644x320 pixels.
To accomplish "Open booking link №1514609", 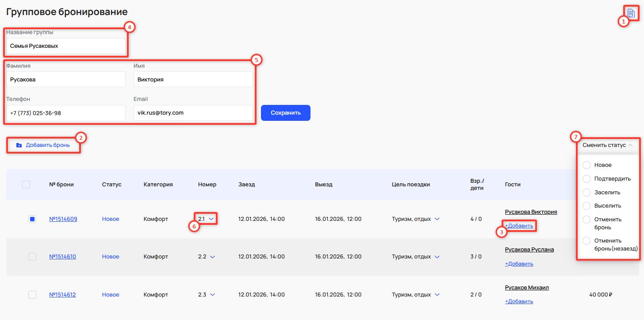I will 63,219.
